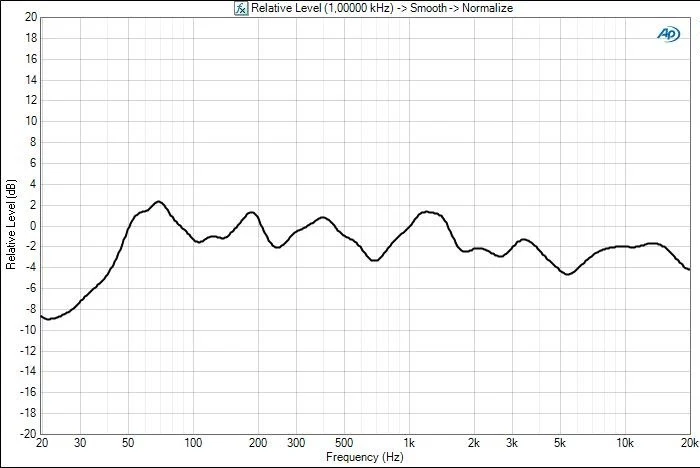Click the 'Normalize' word in the graph title
The image size is (700, 468).
coord(488,8)
